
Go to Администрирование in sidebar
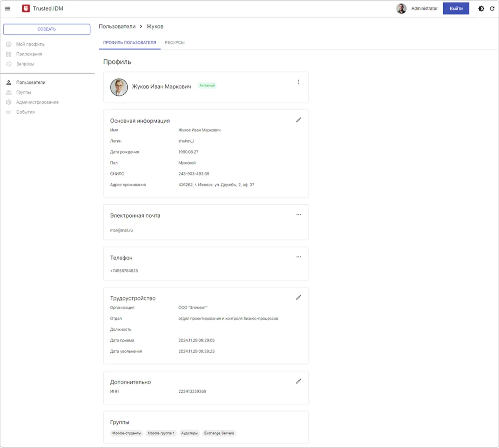(37, 102)
